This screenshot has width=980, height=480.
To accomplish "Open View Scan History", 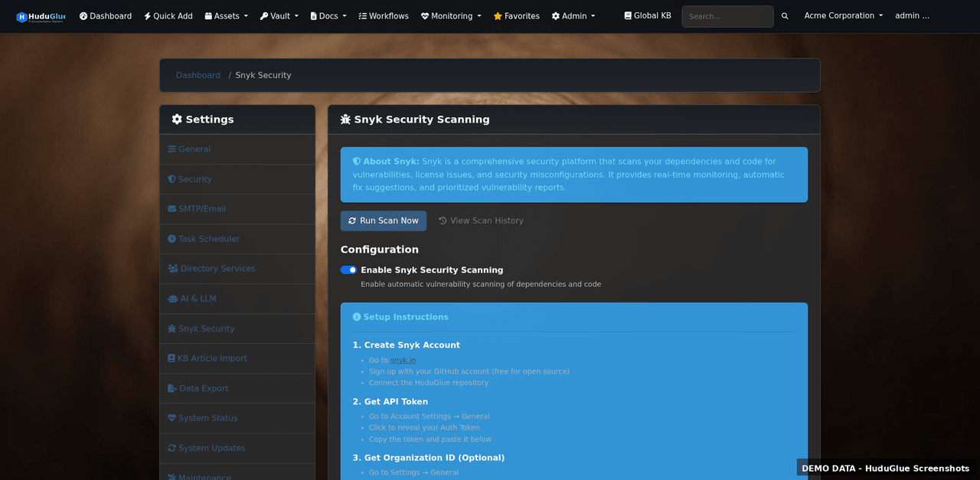I will (481, 220).
